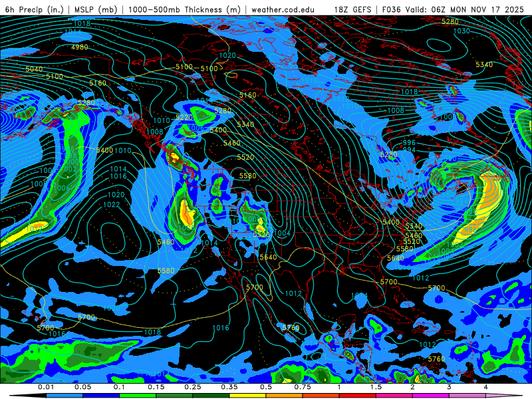This screenshot has width=532, height=399.
Task: Click the 0.05 legend value
Action: click(x=82, y=387)
